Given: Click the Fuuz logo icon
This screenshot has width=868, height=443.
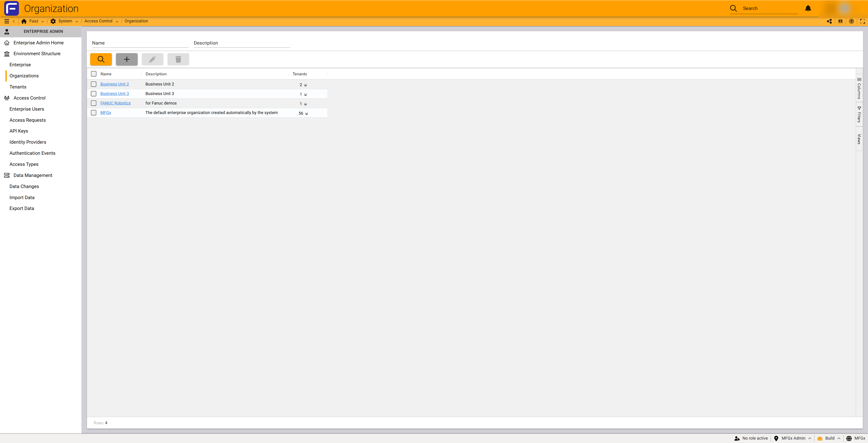Looking at the screenshot, I should click(12, 8).
